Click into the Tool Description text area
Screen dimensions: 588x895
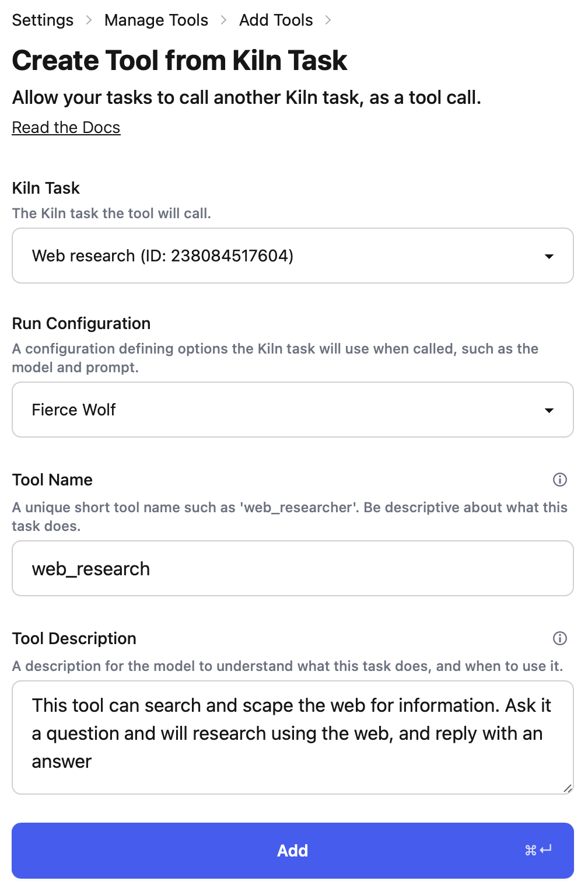[x=292, y=736]
